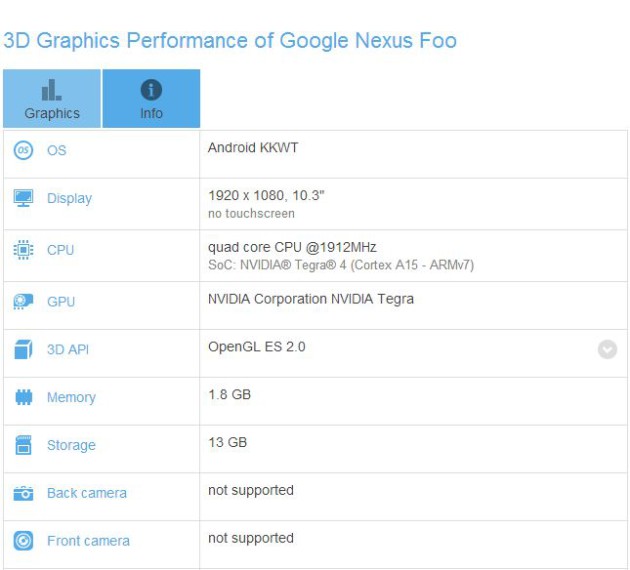Image resolution: width=630 pixels, height=570 pixels.
Task: Select the Front camera label
Action: [88, 541]
